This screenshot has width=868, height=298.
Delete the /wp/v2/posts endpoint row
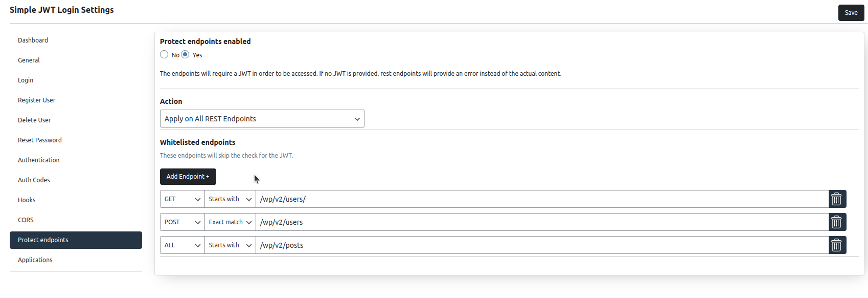pos(837,245)
